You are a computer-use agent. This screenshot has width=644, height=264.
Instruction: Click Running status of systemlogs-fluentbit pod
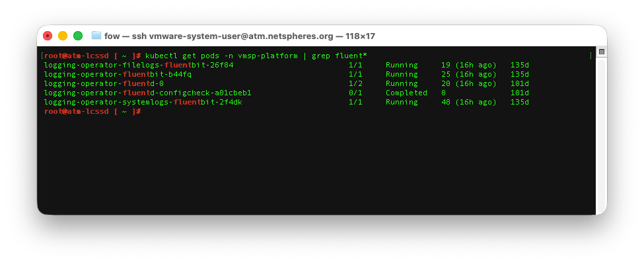[x=402, y=102]
